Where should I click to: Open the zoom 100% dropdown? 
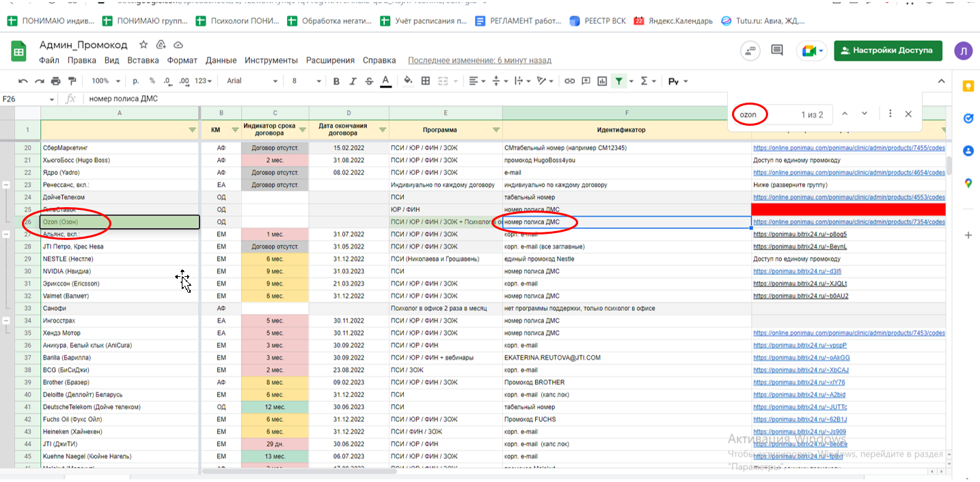pyautogui.click(x=105, y=81)
